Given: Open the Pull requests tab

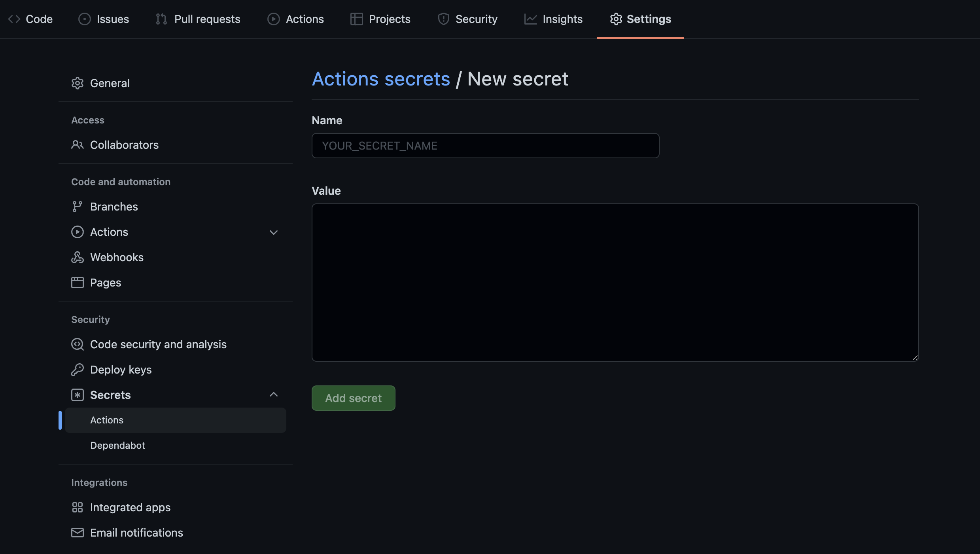Looking at the screenshot, I should click(198, 19).
